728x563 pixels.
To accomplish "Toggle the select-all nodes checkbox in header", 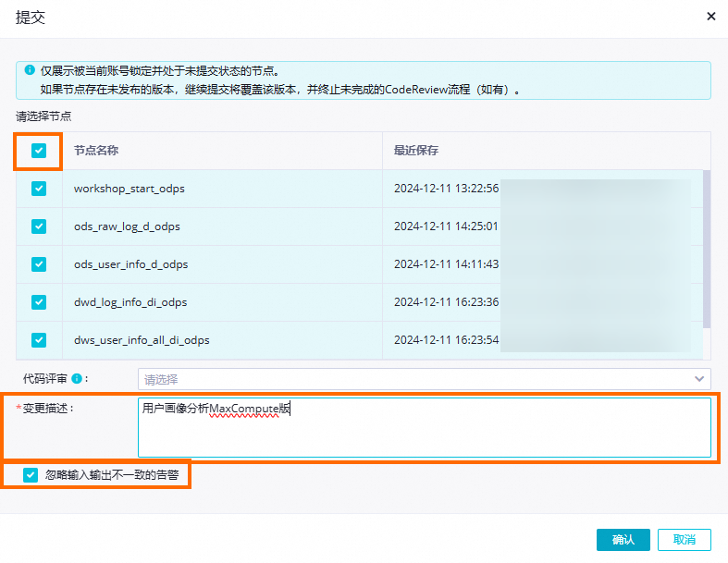I will (39, 151).
